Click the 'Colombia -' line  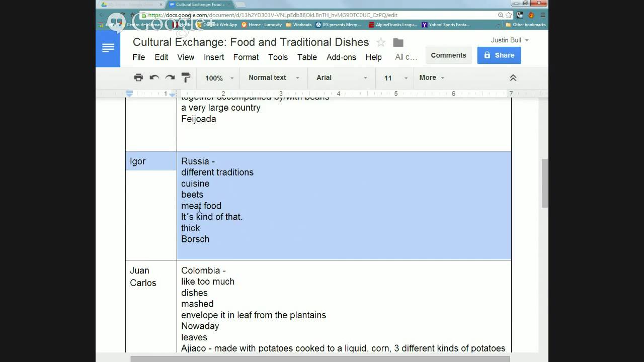click(203, 270)
